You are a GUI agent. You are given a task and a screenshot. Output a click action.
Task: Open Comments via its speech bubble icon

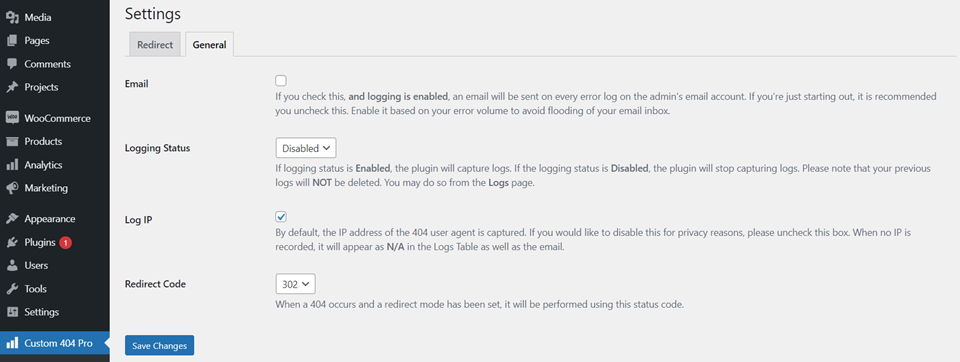12,64
